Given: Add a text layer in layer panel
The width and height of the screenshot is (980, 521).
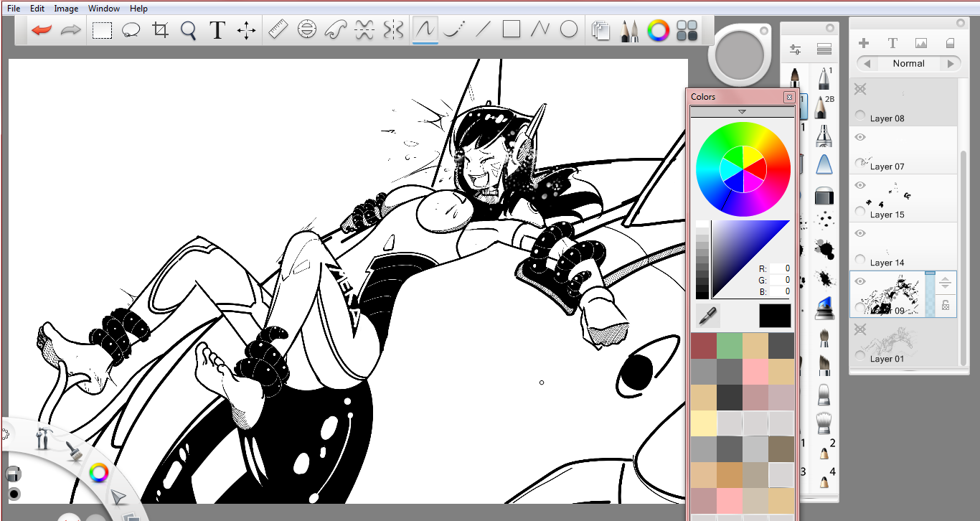Looking at the screenshot, I should point(892,43).
